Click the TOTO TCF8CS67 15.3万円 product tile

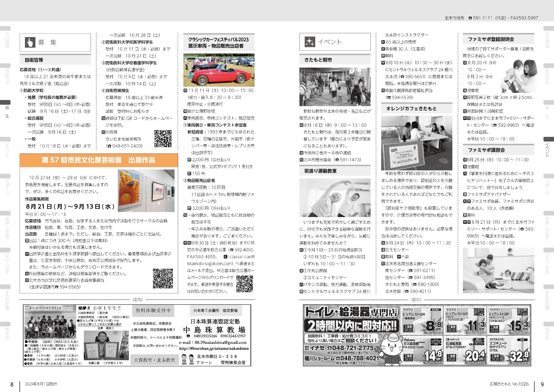[x=509, y=320]
